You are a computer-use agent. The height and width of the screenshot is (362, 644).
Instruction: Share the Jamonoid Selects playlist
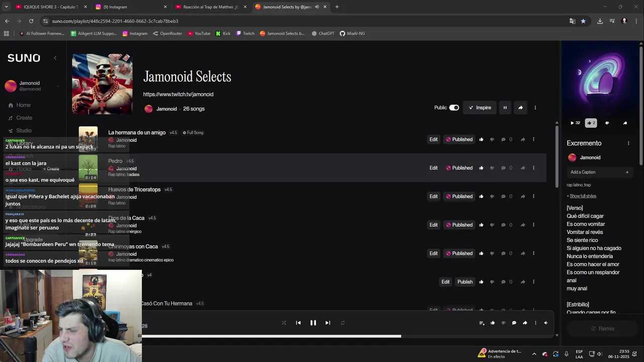point(520,108)
